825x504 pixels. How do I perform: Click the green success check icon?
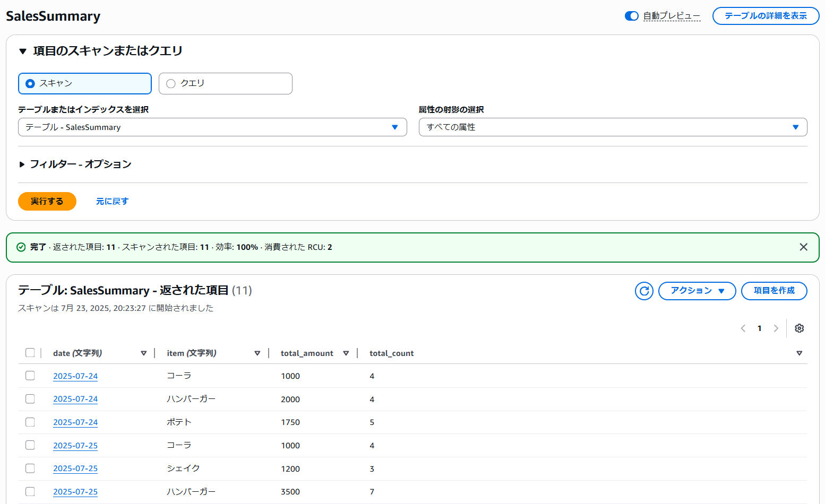point(21,247)
